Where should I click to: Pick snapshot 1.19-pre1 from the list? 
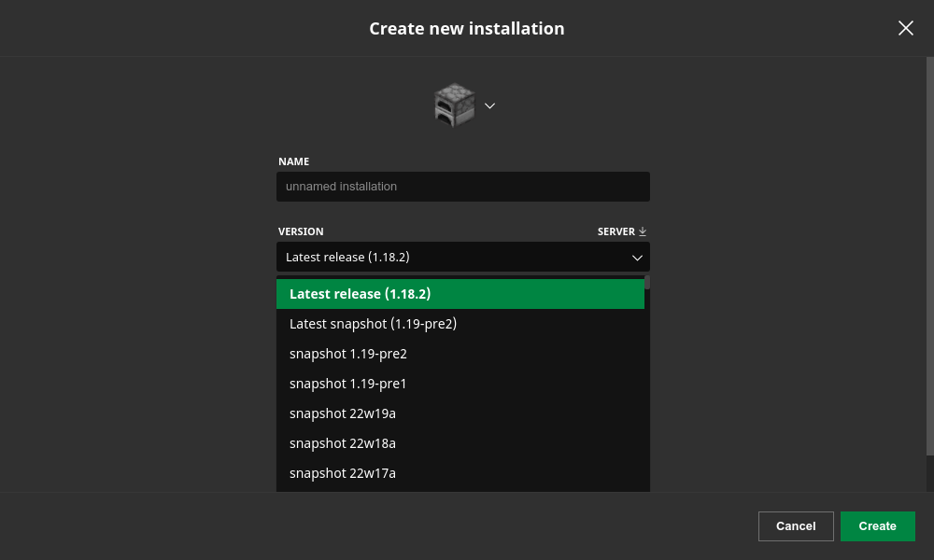coord(348,384)
